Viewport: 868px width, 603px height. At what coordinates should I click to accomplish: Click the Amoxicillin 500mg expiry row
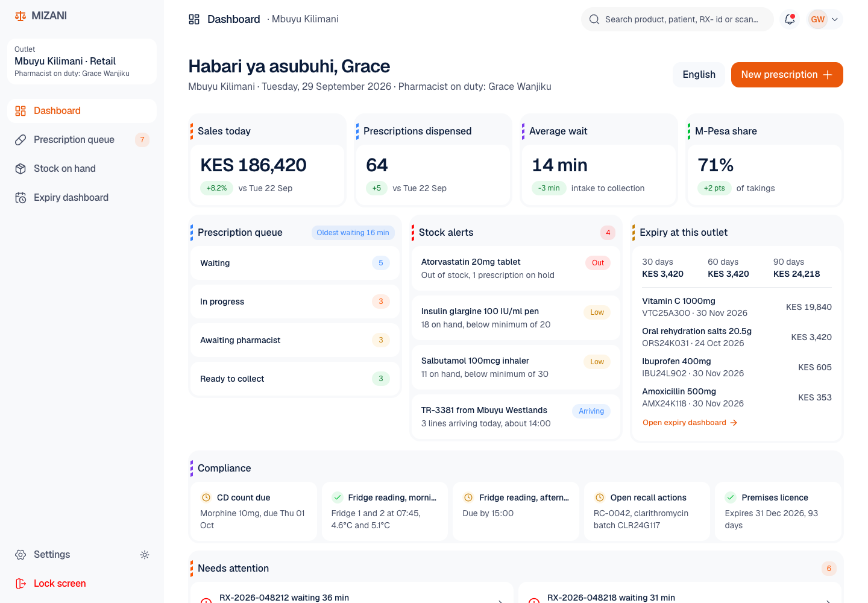737,397
